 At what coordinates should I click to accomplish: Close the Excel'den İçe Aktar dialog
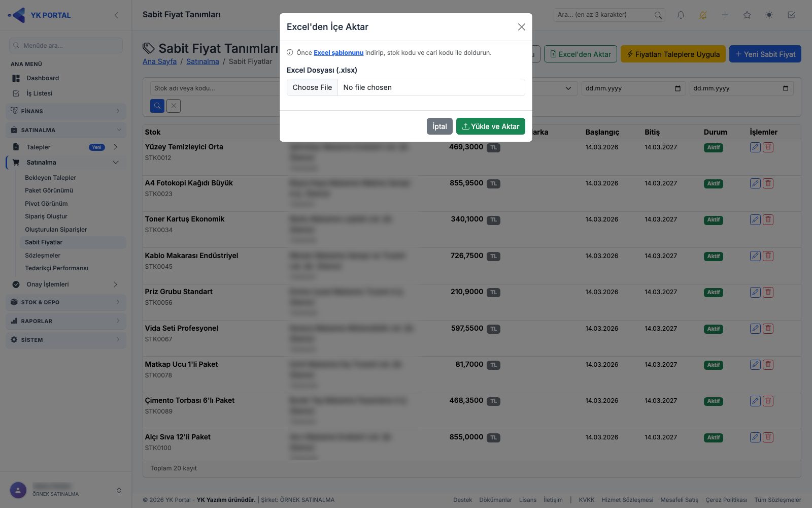pos(521,27)
